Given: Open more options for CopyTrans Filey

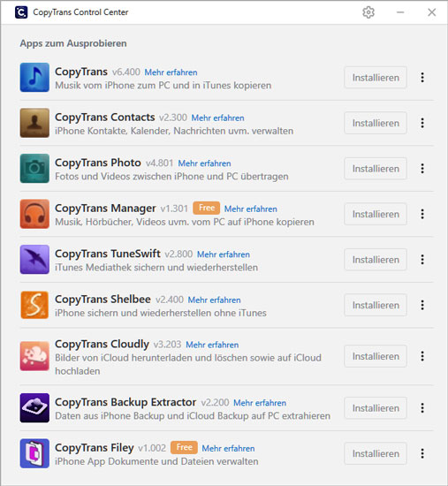Looking at the screenshot, I should click(x=422, y=453).
